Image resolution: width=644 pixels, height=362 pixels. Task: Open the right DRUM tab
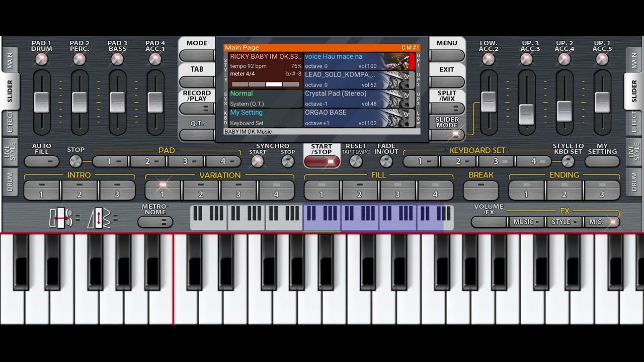[x=634, y=182]
